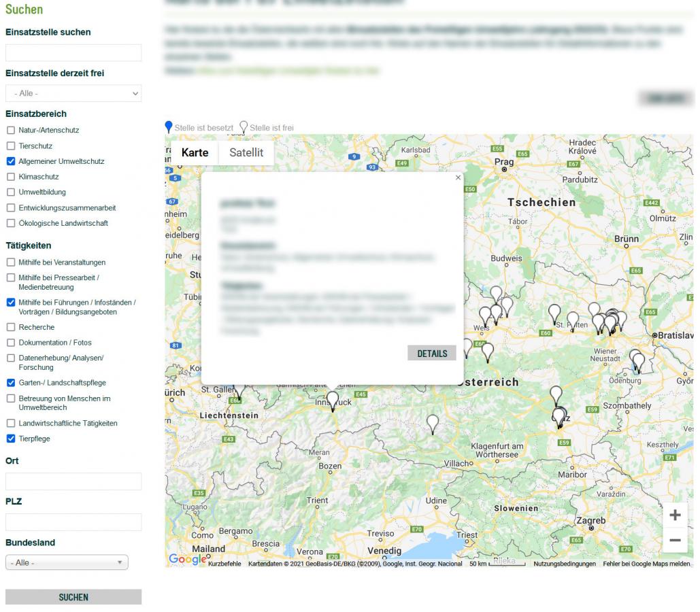Open Einsatzstelle derzeit frei dropdown
Screen dimensions: 700x612
click(x=73, y=93)
